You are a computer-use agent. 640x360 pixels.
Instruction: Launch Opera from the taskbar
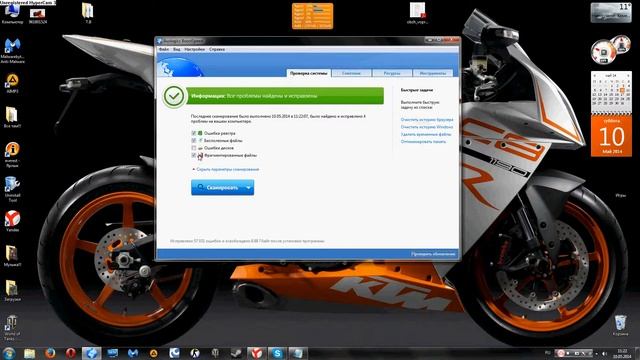click(x=71, y=353)
